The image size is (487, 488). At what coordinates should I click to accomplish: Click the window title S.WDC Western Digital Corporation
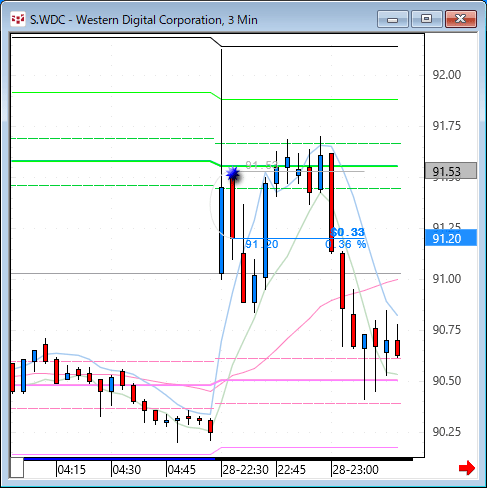[x=144, y=20]
